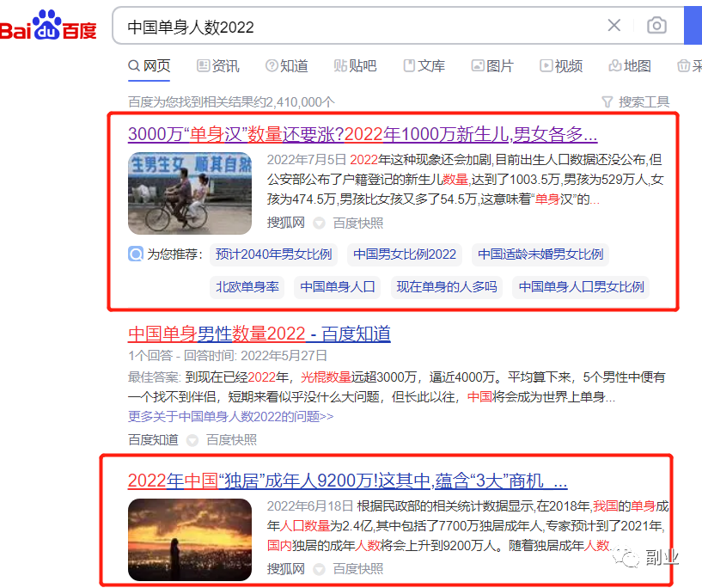702x588 pixels.
Task: Open the 地图 tab
Action: tap(630, 66)
